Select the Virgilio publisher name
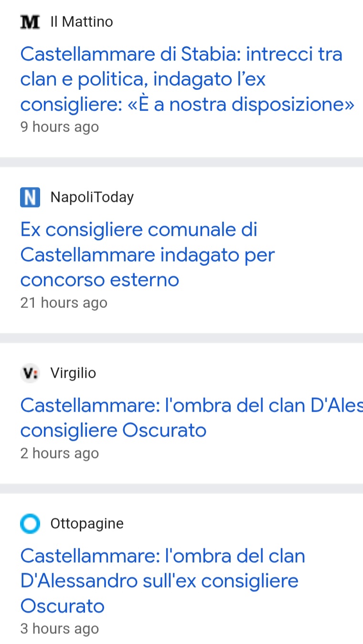 [73, 373]
